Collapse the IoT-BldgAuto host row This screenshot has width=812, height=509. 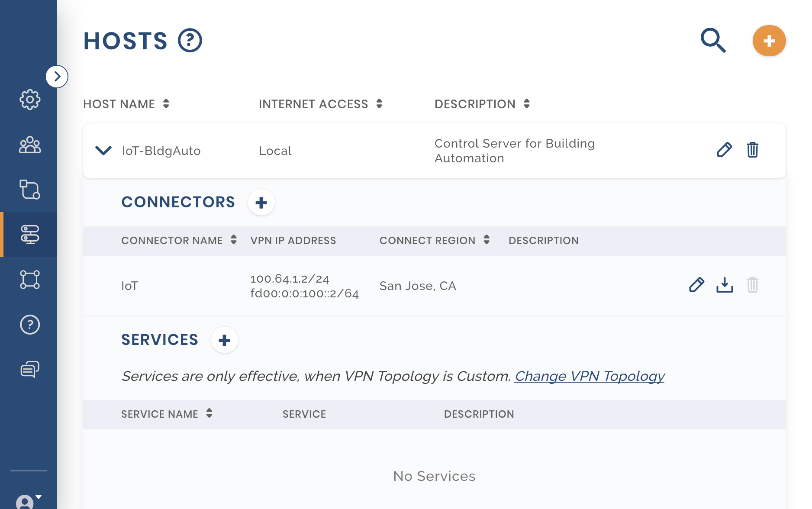(103, 151)
